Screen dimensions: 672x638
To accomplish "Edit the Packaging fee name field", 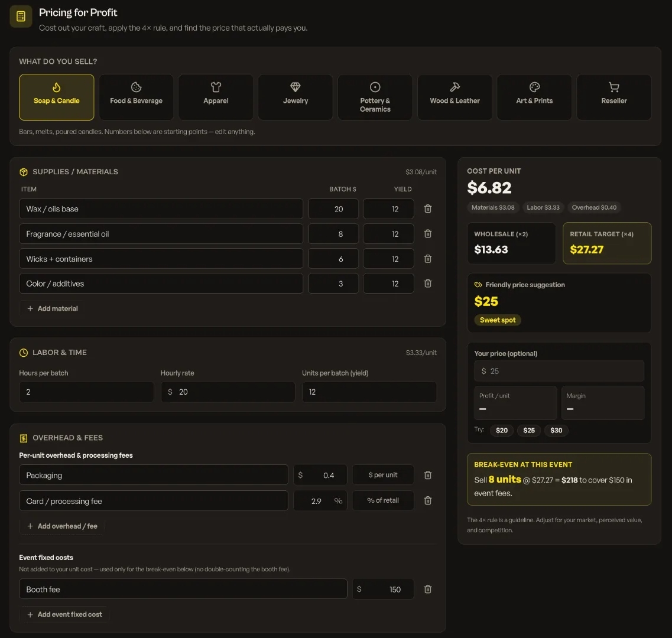I will [x=154, y=475].
